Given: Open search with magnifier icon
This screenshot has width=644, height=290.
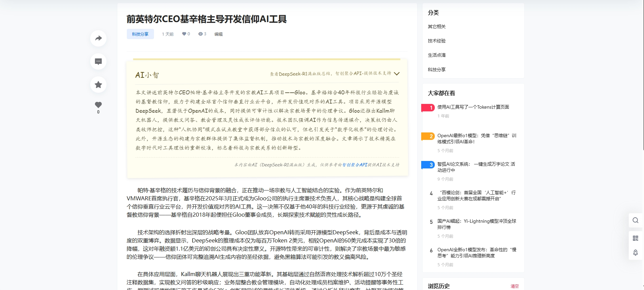Looking at the screenshot, I should pos(635,220).
